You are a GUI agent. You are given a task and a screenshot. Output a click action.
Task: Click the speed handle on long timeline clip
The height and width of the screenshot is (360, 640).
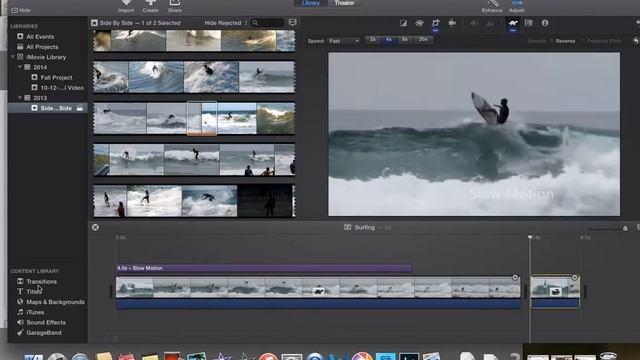(515, 278)
